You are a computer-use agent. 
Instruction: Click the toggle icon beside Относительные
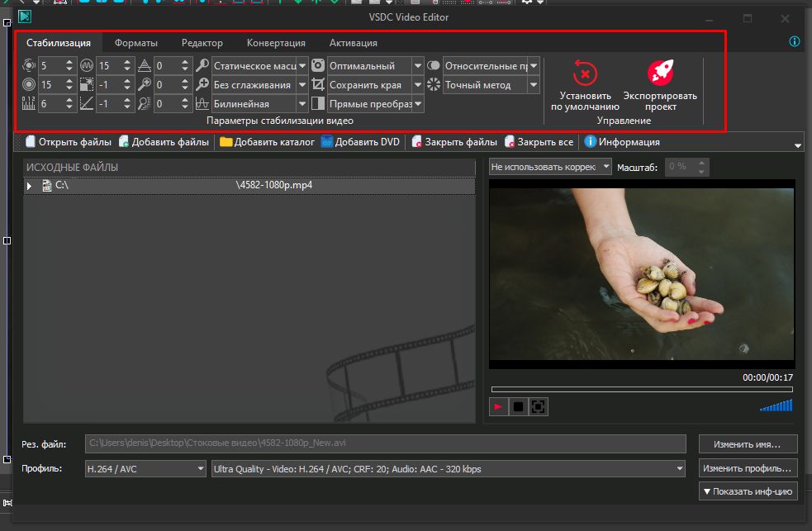pos(434,65)
